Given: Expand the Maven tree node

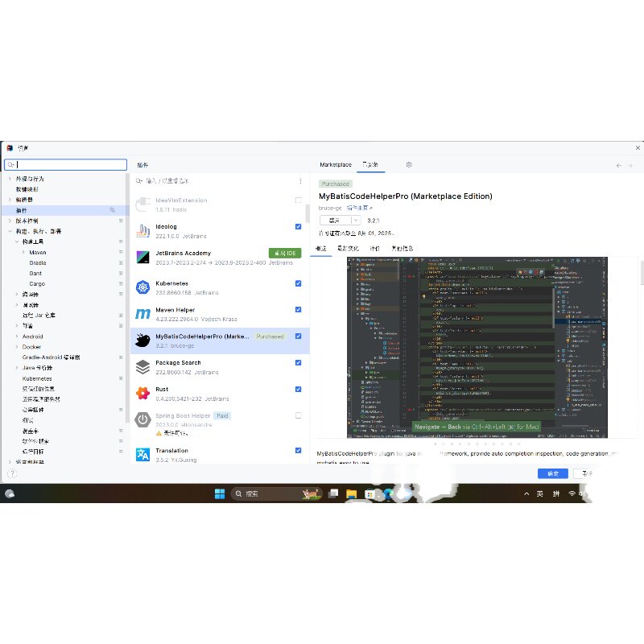Looking at the screenshot, I should click(x=23, y=252).
